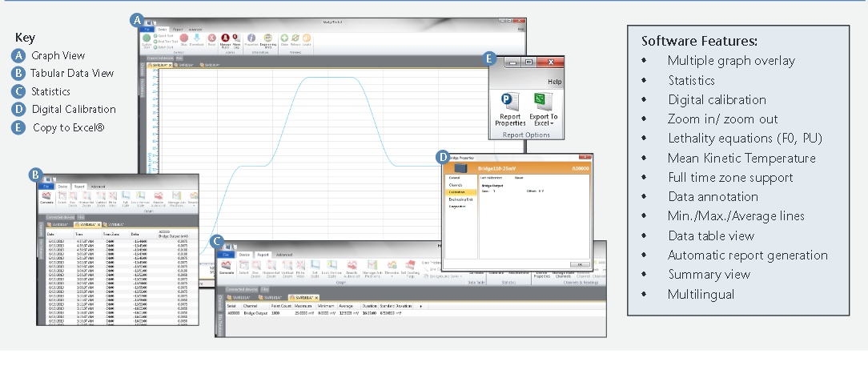Click Help link in export panel
The image size is (868, 370).
tap(554, 81)
